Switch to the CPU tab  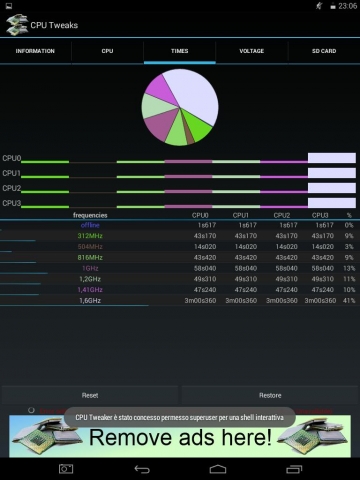[107, 51]
